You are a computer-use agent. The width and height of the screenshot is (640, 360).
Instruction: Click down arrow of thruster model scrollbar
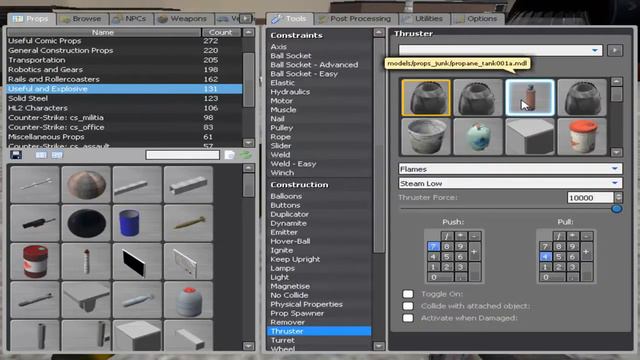point(616,152)
